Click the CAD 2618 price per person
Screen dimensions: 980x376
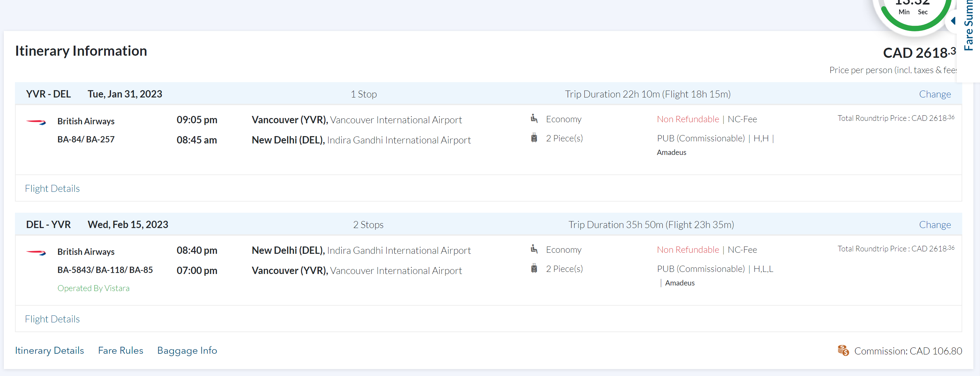918,53
